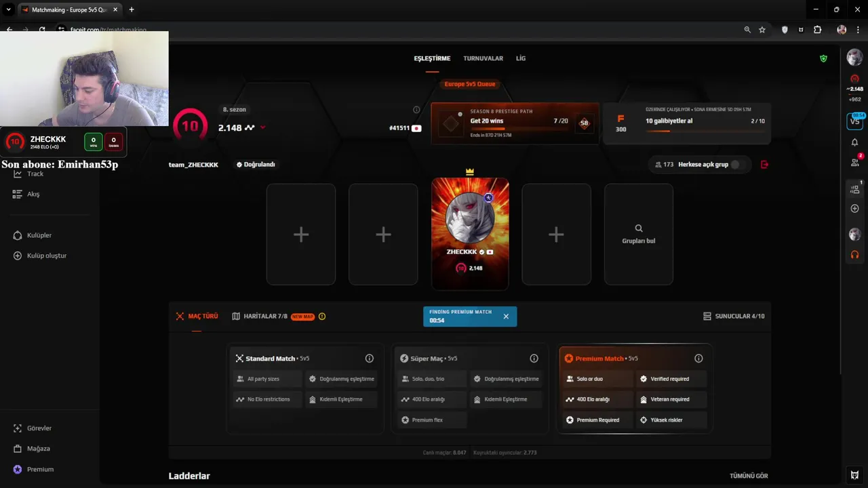Click the plus icon in right sidebar
This screenshot has width=868, height=488.
pyautogui.click(x=854, y=209)
